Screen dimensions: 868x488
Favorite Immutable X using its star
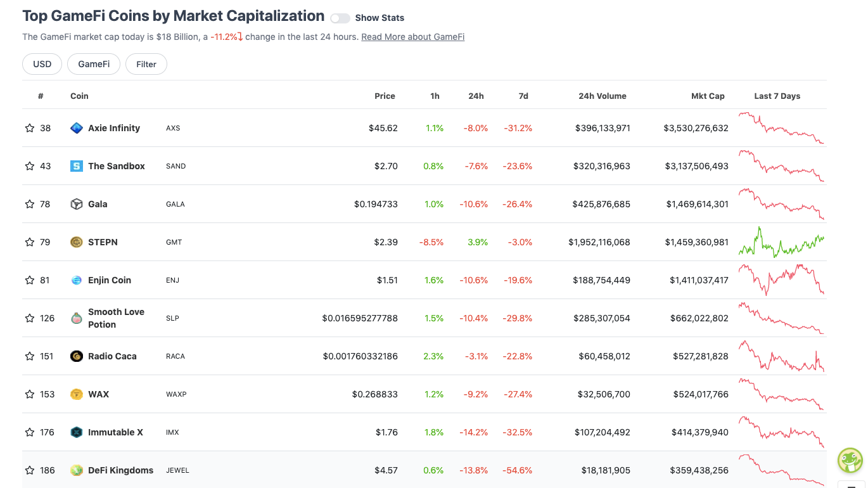30,432
